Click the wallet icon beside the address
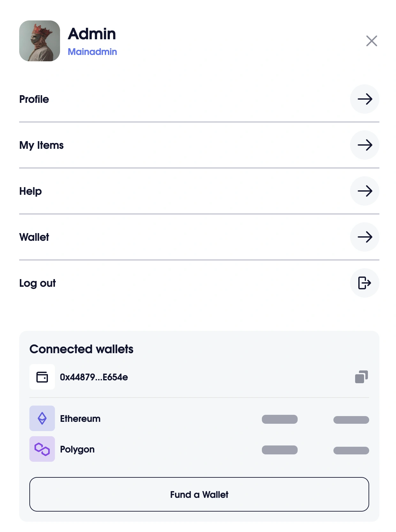Screen dimensions: 396x532 tap(42, 377)
